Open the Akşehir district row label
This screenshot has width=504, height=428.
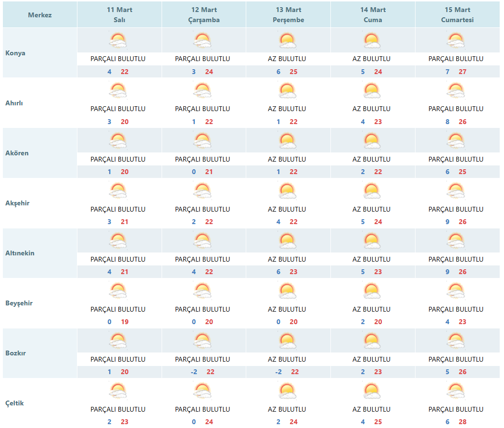tap(17, 203)
